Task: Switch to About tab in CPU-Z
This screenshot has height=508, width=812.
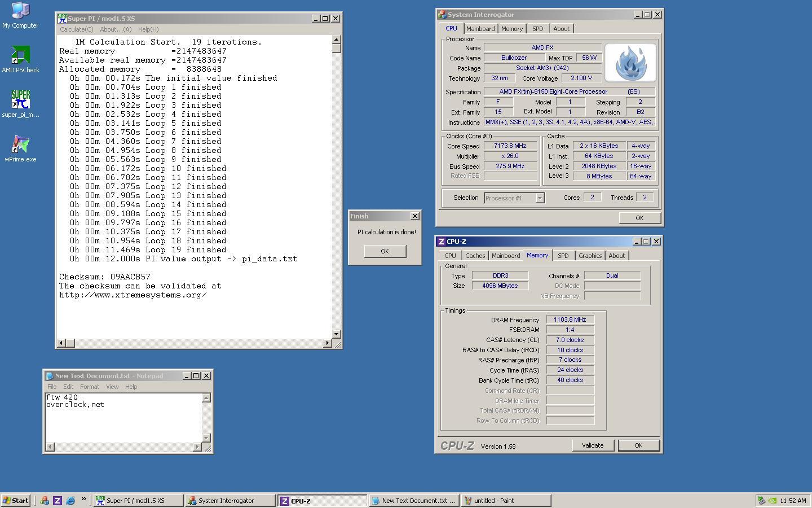Action: click(617, 256)
